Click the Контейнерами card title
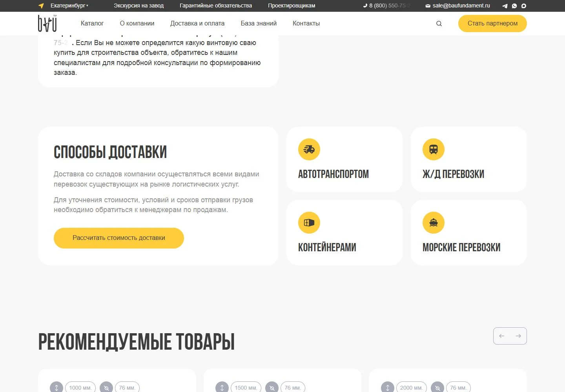The width and height of the screenshot is (565, 392). click(327, 247)
